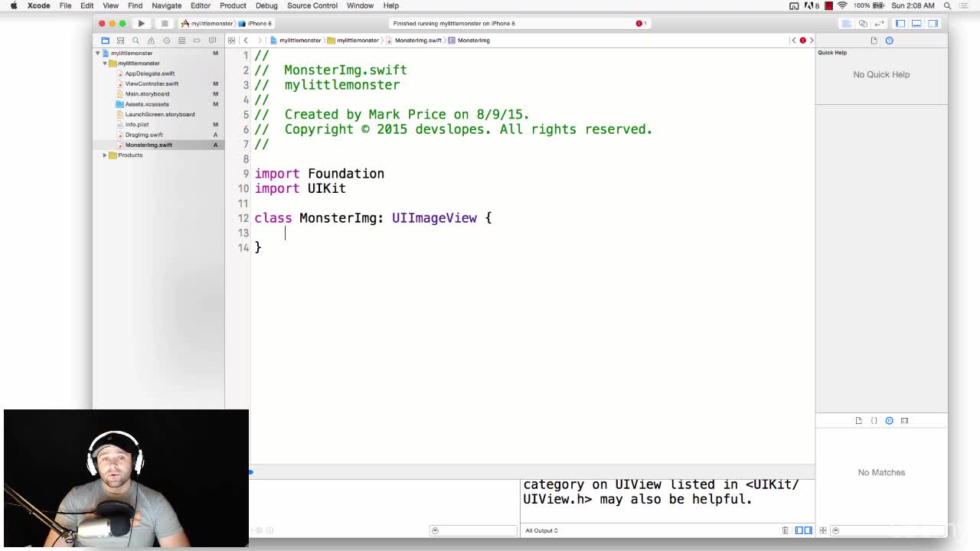The height and width of the screenshot is (551, 980).
Task: Open the File Template library
Action: pos(858,420)
